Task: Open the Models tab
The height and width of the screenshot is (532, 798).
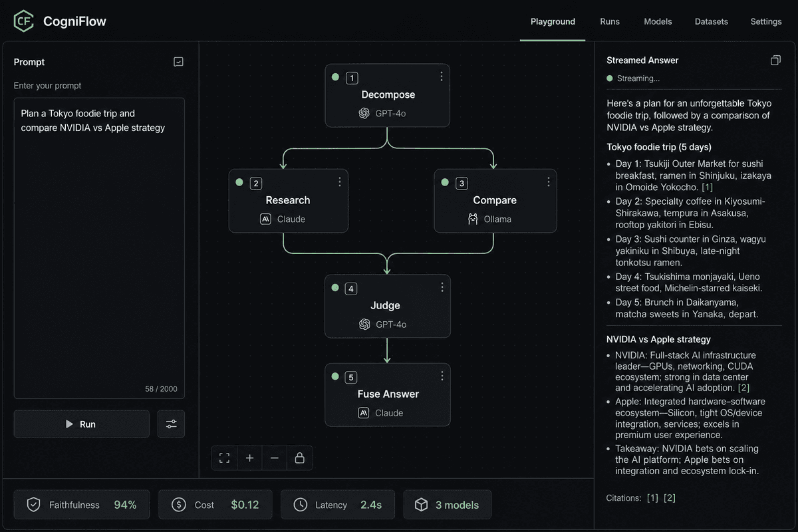Action: pyautogui.click(x=658, y=21)
